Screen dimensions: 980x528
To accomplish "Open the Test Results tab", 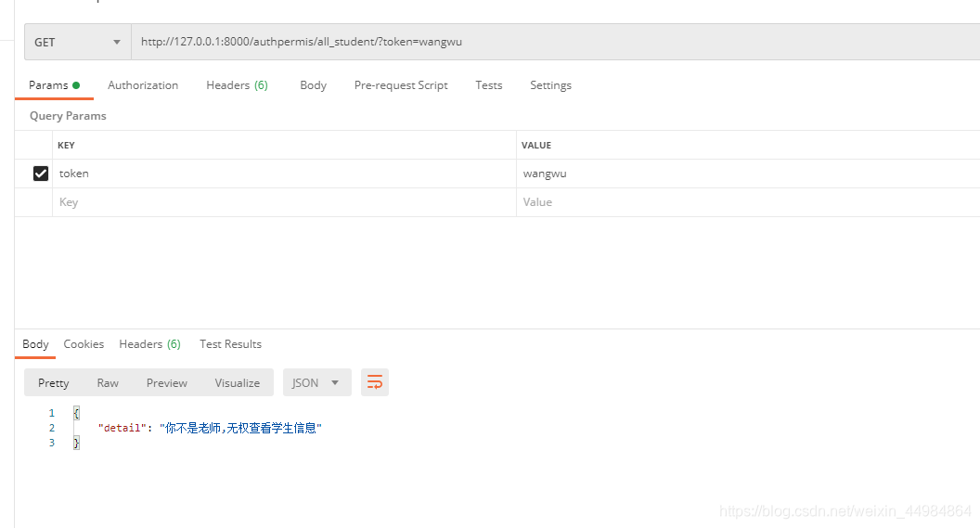I will [x=231, y=344].
